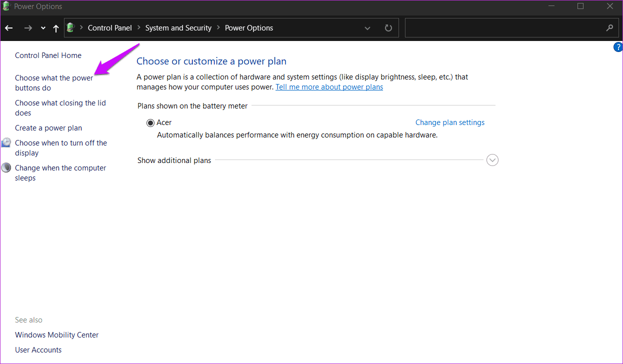Click the moon sleep icon in sidebar
The image size is (623, 364).
(6, 167)
